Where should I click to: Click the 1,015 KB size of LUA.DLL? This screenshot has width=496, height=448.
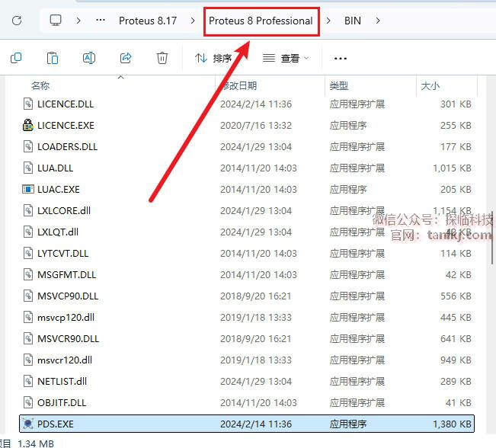tap(452, 168)
